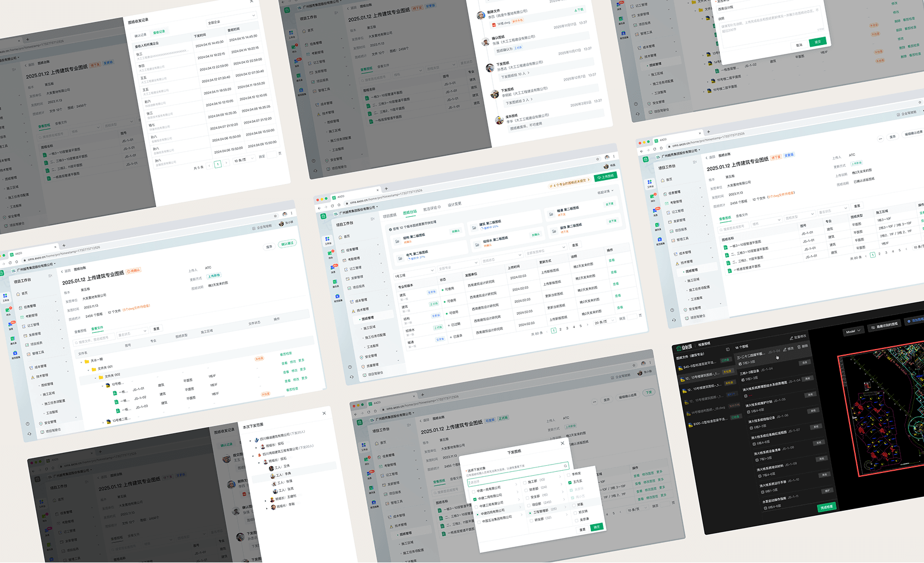This screenshot has width=924, height=563.
Task: Click the help question-mark icon in center window rail
Action: pyautogui.click(x=350, y=367)
